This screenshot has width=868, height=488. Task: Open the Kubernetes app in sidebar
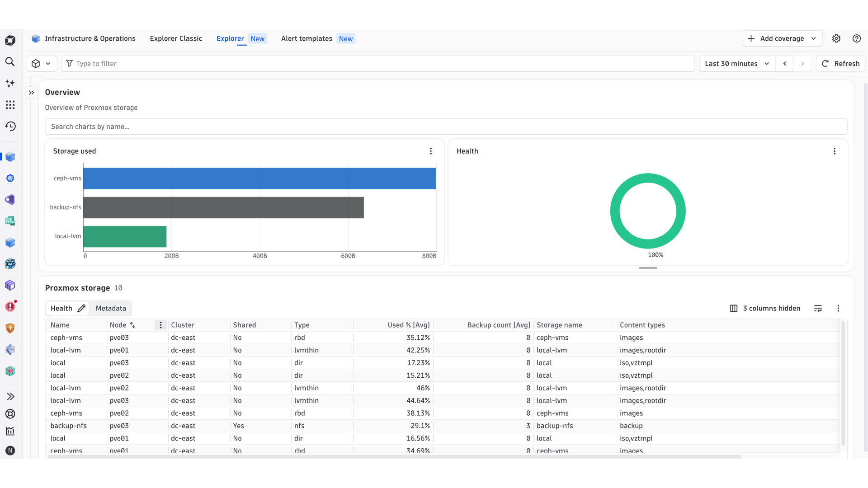coord(10,178)
